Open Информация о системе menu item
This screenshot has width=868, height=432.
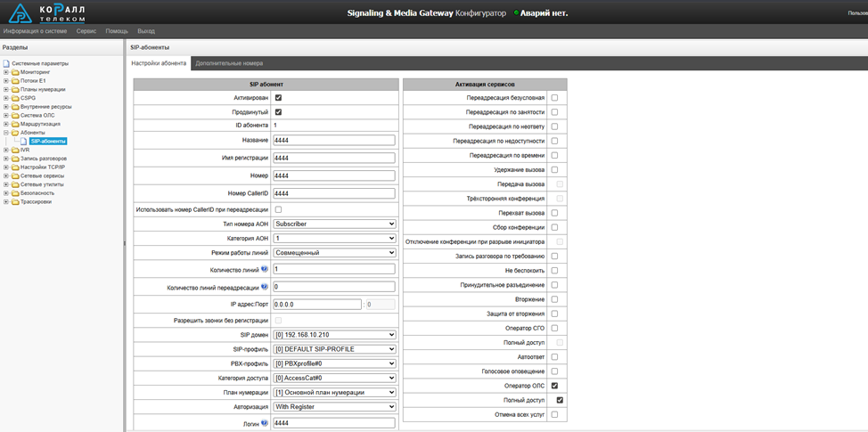click(36, 30)
